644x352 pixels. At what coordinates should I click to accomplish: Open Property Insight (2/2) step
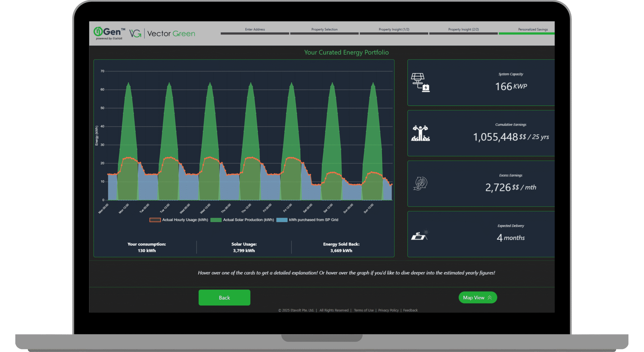(x=463, y=29)
